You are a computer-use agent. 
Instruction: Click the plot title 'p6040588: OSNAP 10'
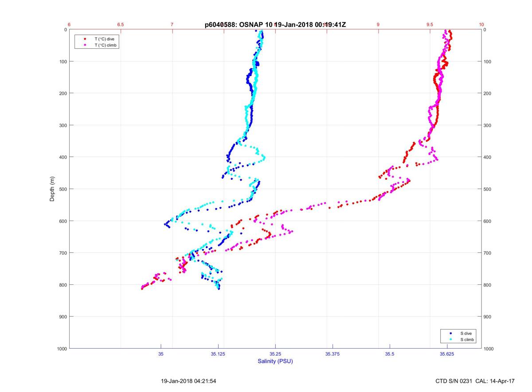point(239,25)
